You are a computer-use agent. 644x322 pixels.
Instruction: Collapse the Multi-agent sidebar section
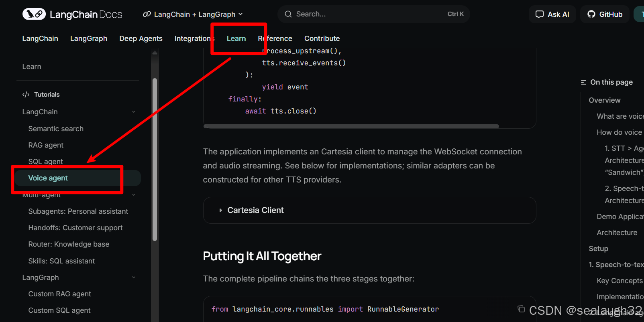point(134,195)
